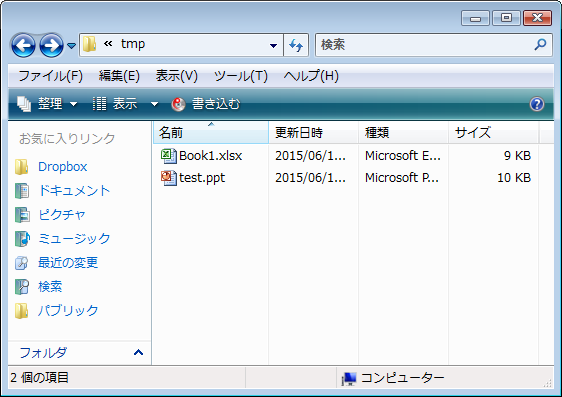Click the 最近の変更 search icon
This screenshot has height=397, width=562.
[x=22, y=263]
